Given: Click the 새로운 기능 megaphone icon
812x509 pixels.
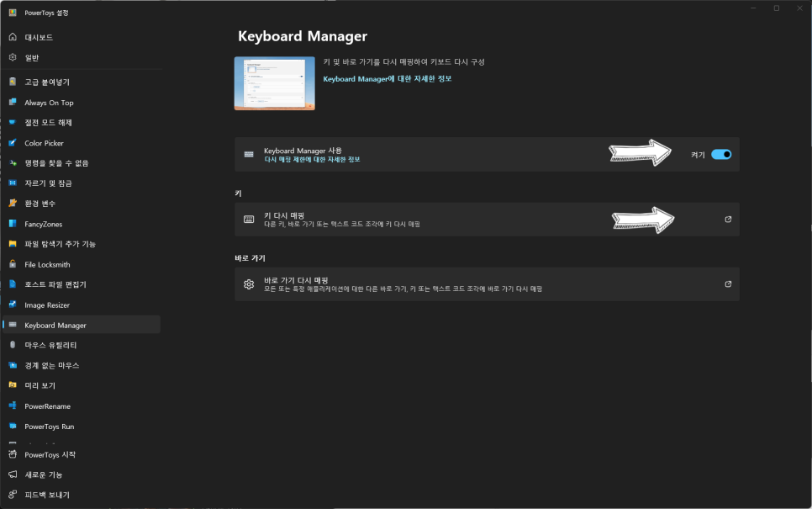Looking at the screenshot, I should point(13,475).
